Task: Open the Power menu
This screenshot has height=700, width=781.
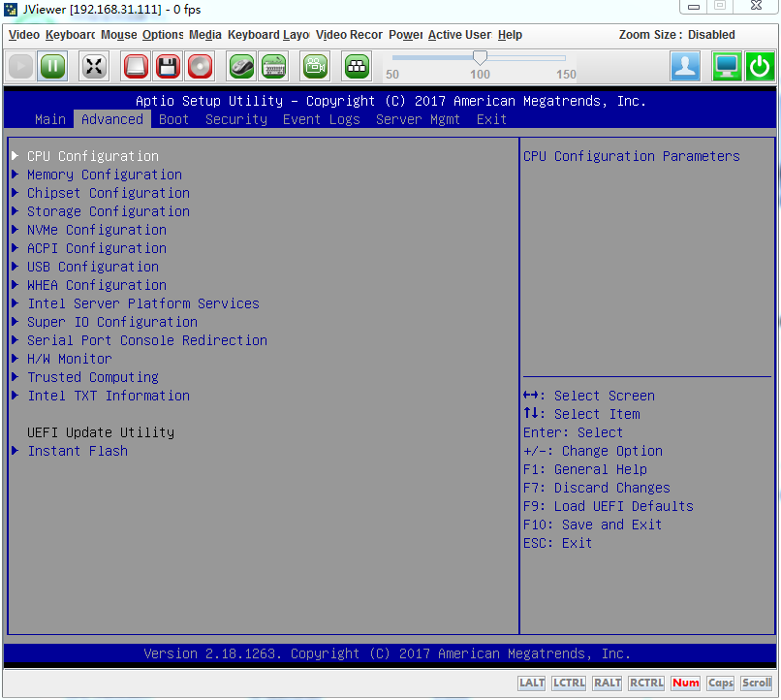Action: pos(405,35)
